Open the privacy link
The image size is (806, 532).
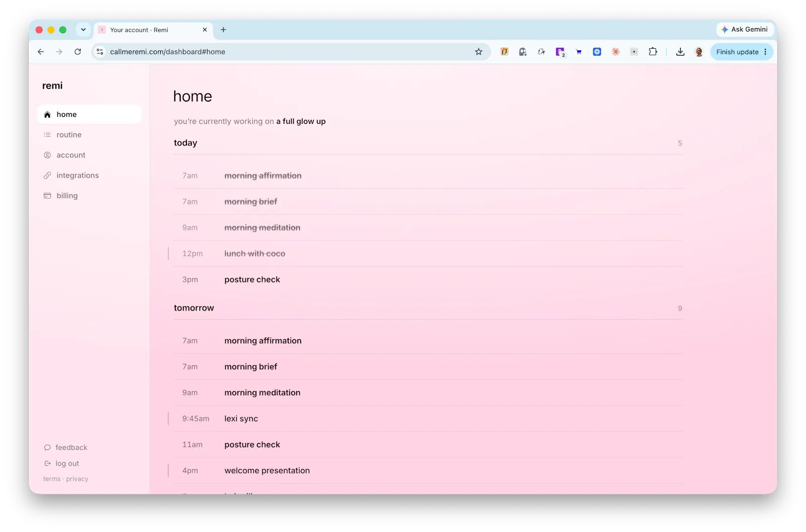click(x=77, y=479)
